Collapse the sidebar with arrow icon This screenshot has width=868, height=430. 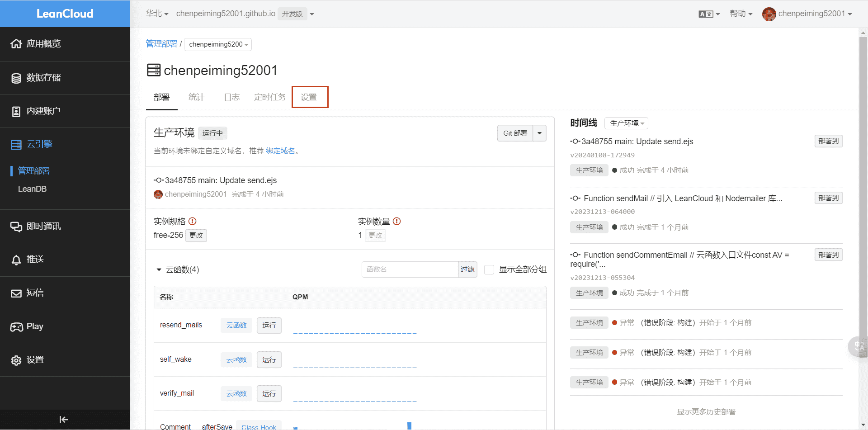pyautogui.click(x=64, y=420)
